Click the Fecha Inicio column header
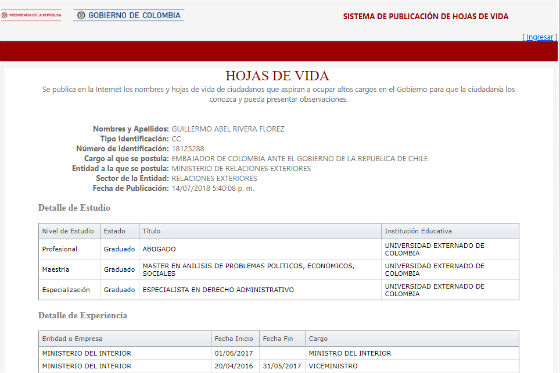The width and height of the screenshot is (560, 373). point(235,338)
